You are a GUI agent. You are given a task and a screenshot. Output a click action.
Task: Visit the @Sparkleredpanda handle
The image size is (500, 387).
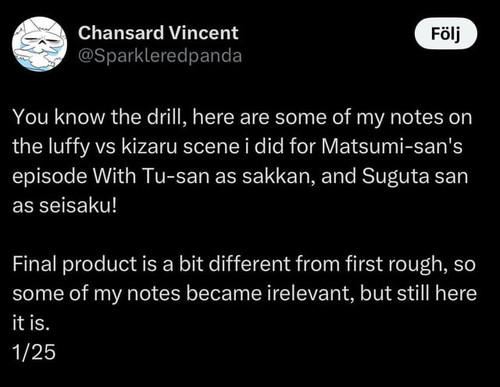click(160, 56)
